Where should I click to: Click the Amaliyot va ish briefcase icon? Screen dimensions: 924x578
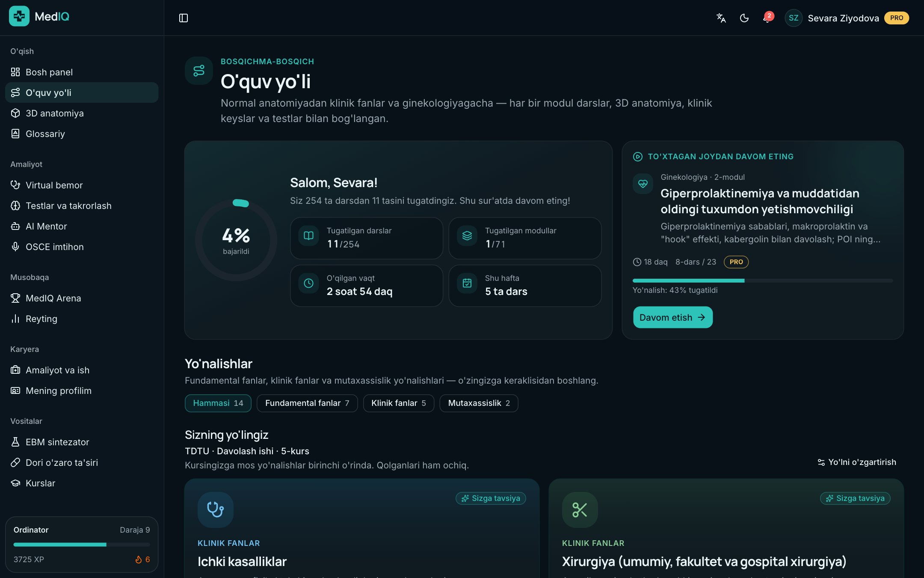[15, 370]
